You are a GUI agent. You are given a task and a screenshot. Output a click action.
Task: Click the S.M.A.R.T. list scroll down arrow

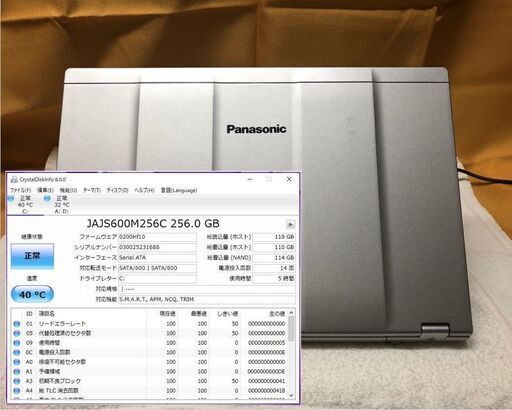pyautogui.click(x=291, y=395)
